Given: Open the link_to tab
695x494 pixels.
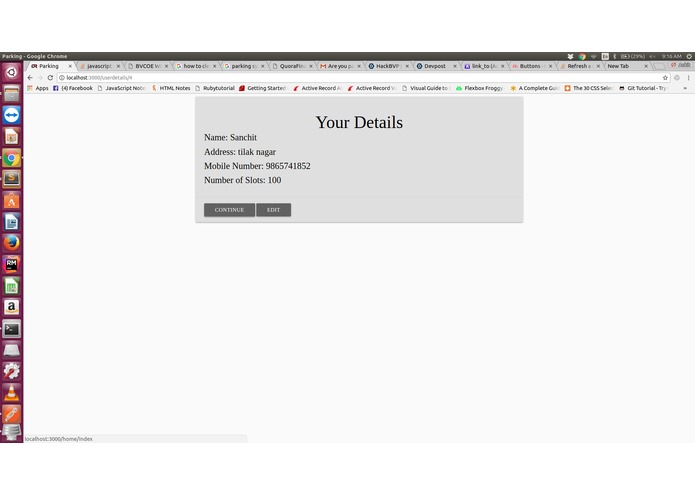Looking at the screenshot, I should (x=484, y=66).
